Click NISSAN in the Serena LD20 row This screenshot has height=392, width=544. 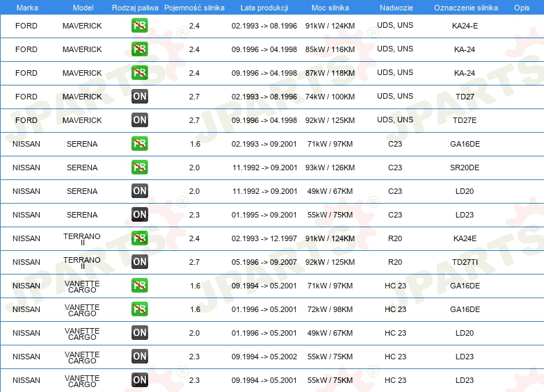coord(26,191)
